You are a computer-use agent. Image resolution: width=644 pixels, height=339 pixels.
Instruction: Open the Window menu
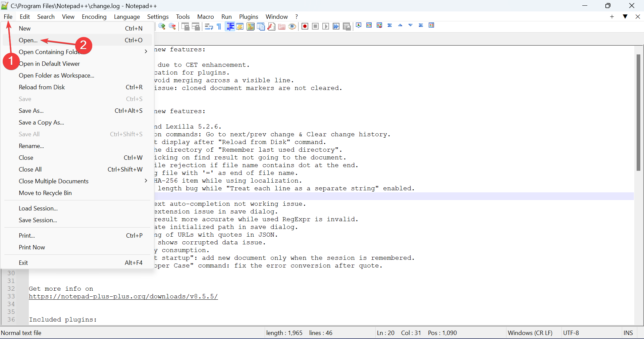click(x=277, y=16)
